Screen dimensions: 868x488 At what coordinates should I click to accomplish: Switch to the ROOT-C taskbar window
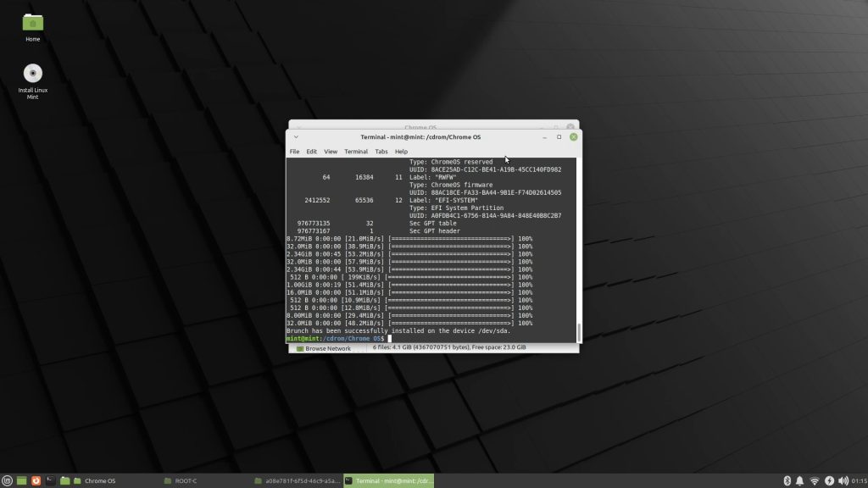point(186,480)
